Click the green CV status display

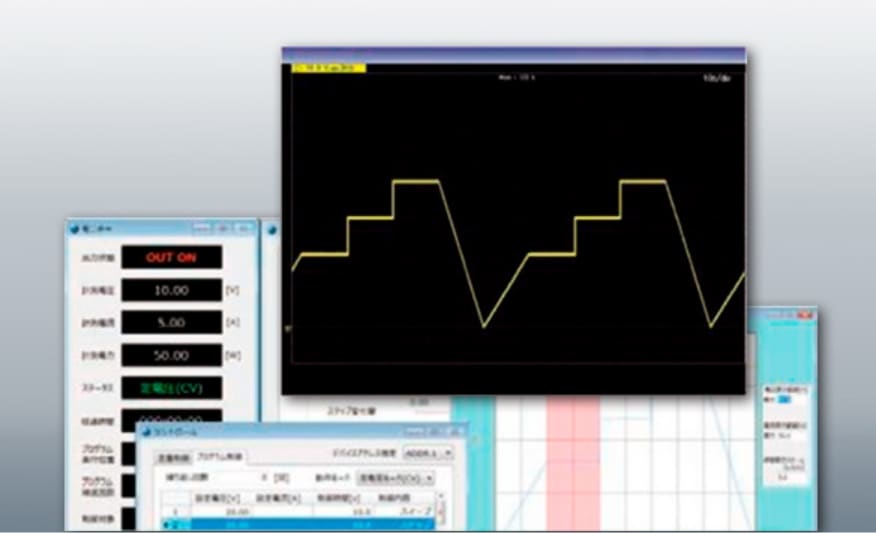pyautogui.click(x=172, y=388)
